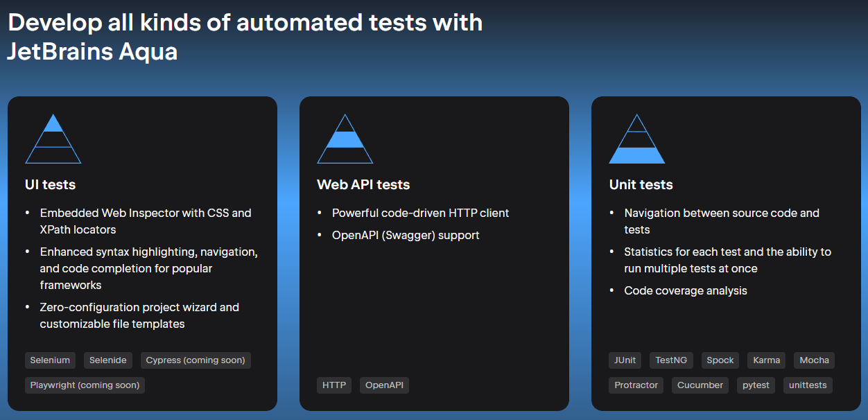
Task: Click the Unit tests pyramid icon
Action: pyautogui.click(x=636, y=139)
